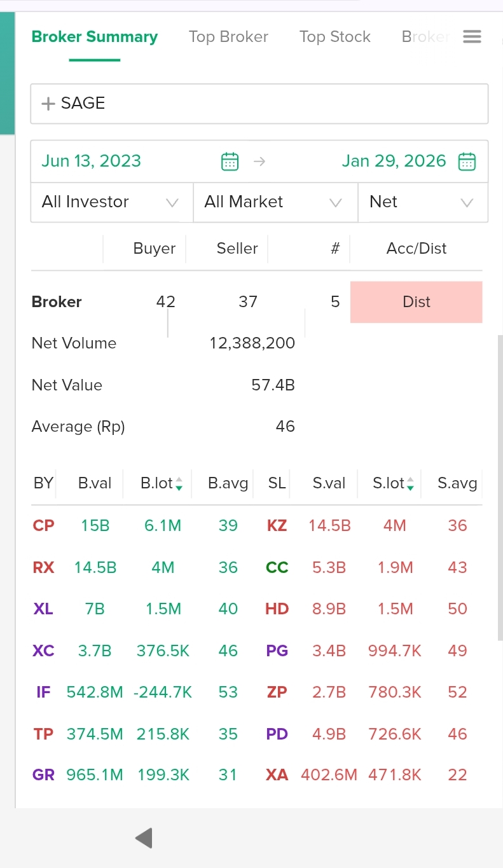Switch to the Top Broker tab

[228, 37]
